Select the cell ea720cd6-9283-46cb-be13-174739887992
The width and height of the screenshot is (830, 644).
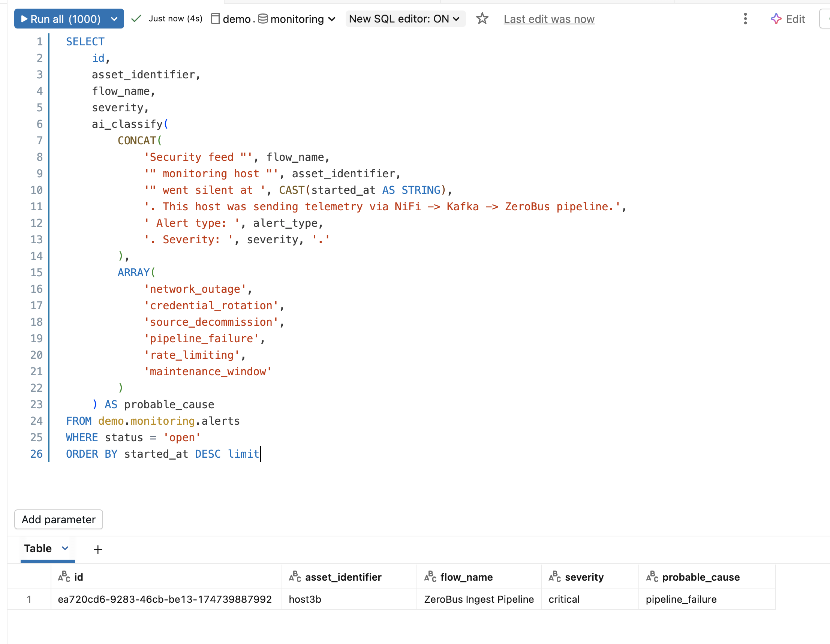click(166, 599)
